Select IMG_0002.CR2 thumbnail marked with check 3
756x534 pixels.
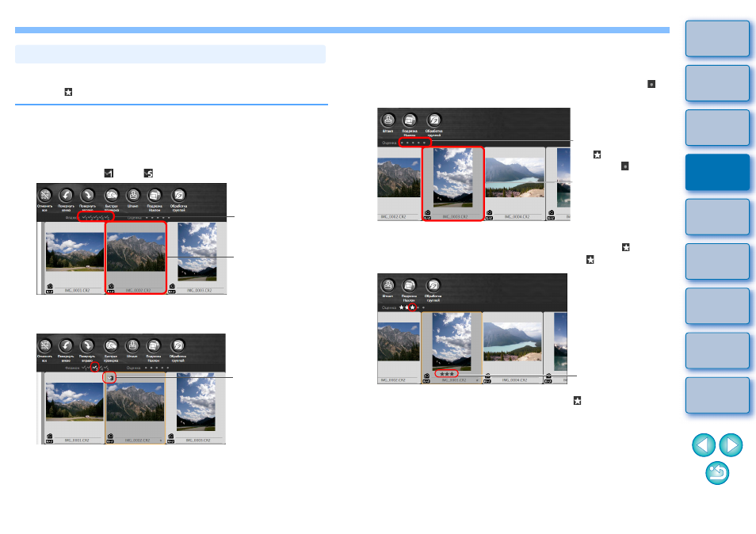[136, 408]
